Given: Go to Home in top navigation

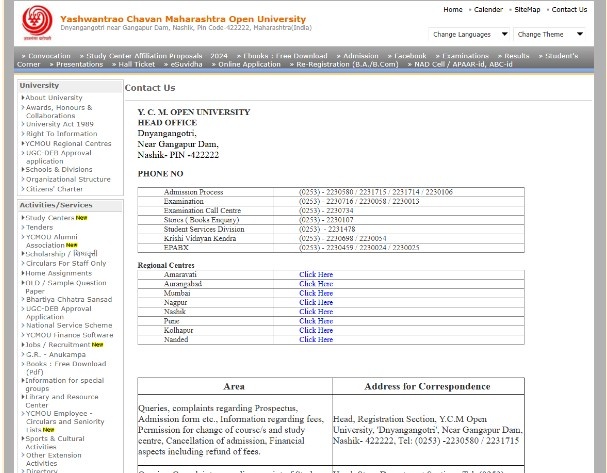Looking at the screenshot, I should point(453,9).
